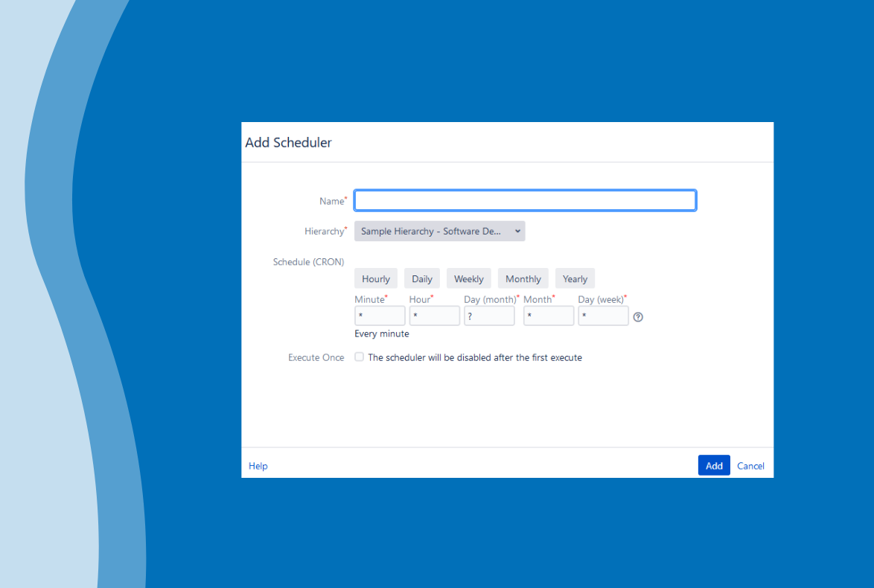Click the Month cron field
Image resolution: width=874 pixels, height=588 pixels.
coord(549,316)
